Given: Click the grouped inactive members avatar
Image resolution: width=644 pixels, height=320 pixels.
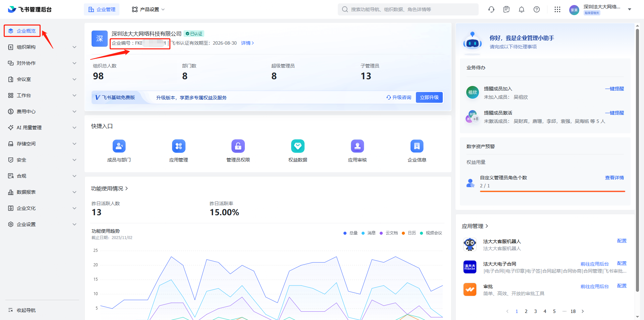Looking at the screenshot, I should click(473, 117).
